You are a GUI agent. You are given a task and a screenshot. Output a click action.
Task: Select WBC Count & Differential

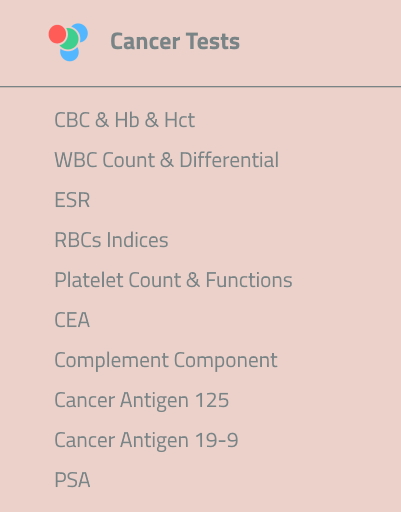tap(167, 160)
